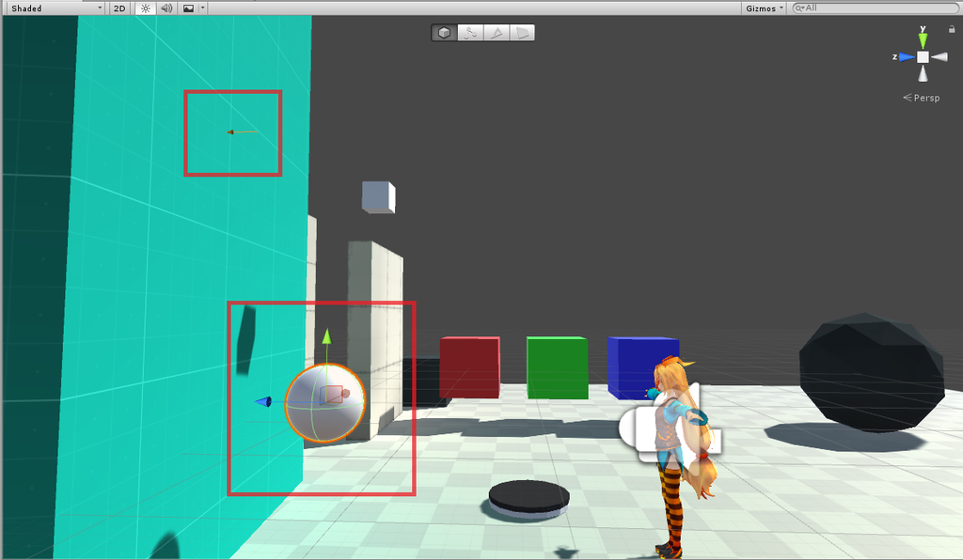
Task: Click the blue Z axis cone on gizmo
Action: (908, 57)
